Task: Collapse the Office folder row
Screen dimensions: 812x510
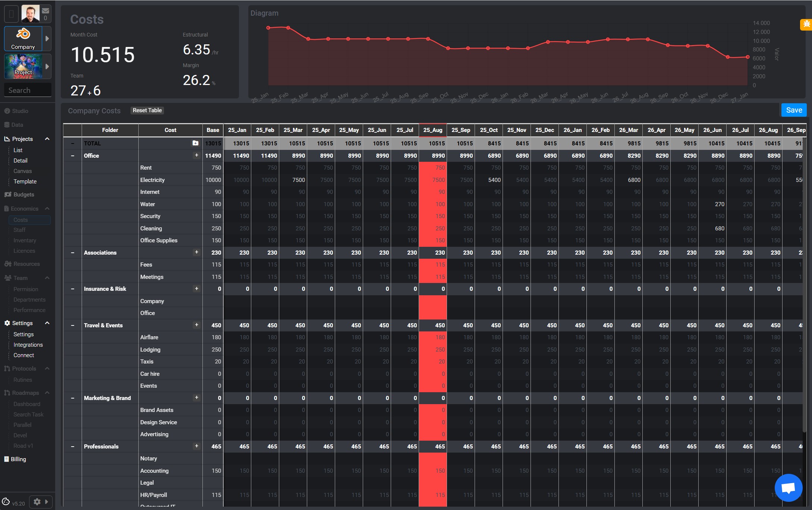Action: pyautogui.click(x=72, y=156)
